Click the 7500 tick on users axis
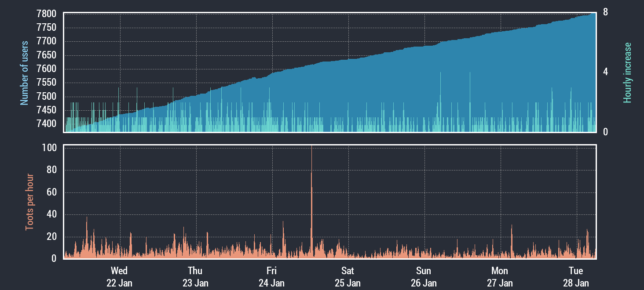This screenshot has width=644, height=290. tap(46, 97)
